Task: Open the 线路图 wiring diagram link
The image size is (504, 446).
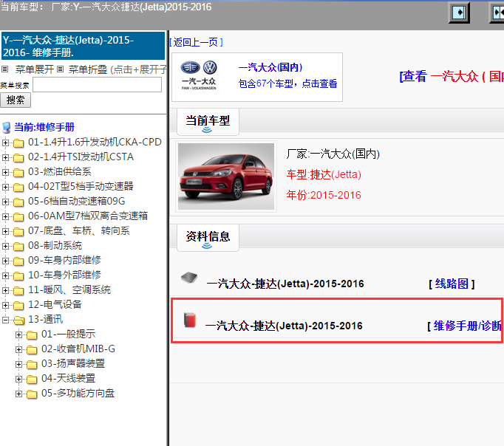Action: (452, 284)
